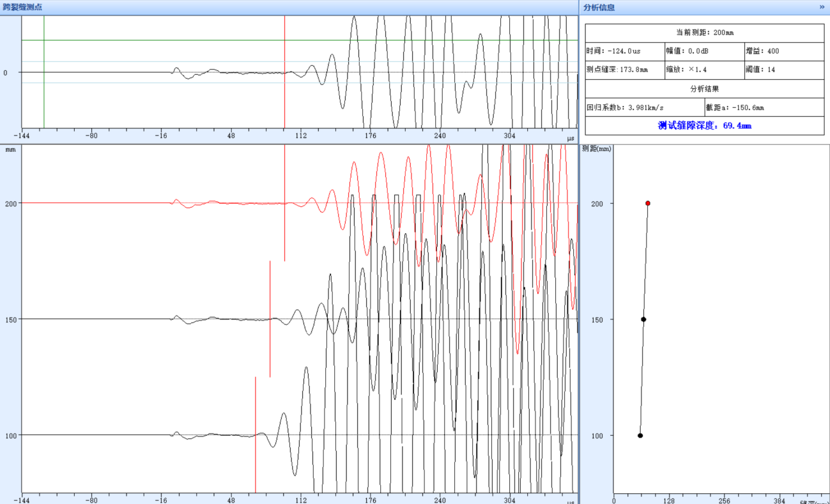This screenshot has width=830, height=504.
Task: Select the 回归系数b 3.981km/s cell
Action: pyautogui.click(x=644, y=107)
